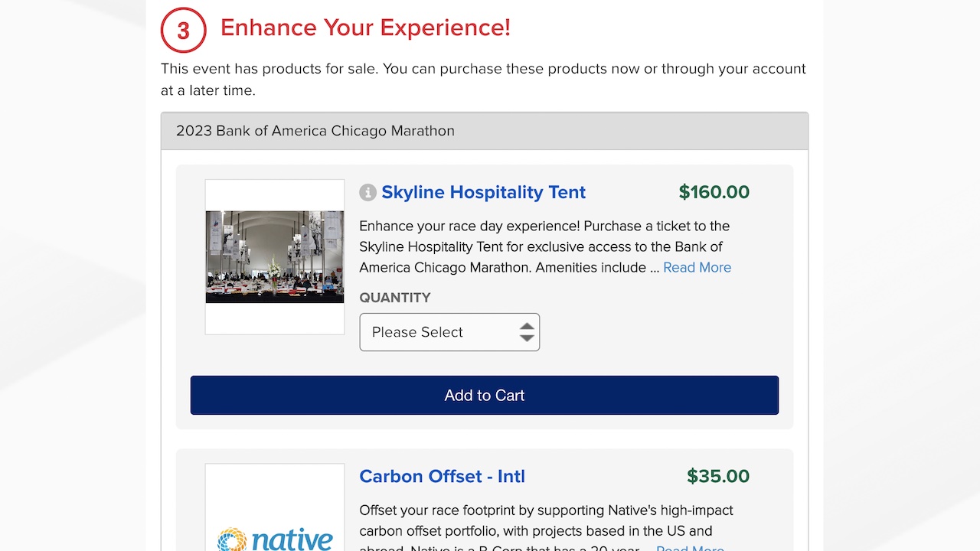The height and width of the screenshot is (551, 980).
Task: Click Read More under Carbon Offset description
Action: [x=690, y=547]
